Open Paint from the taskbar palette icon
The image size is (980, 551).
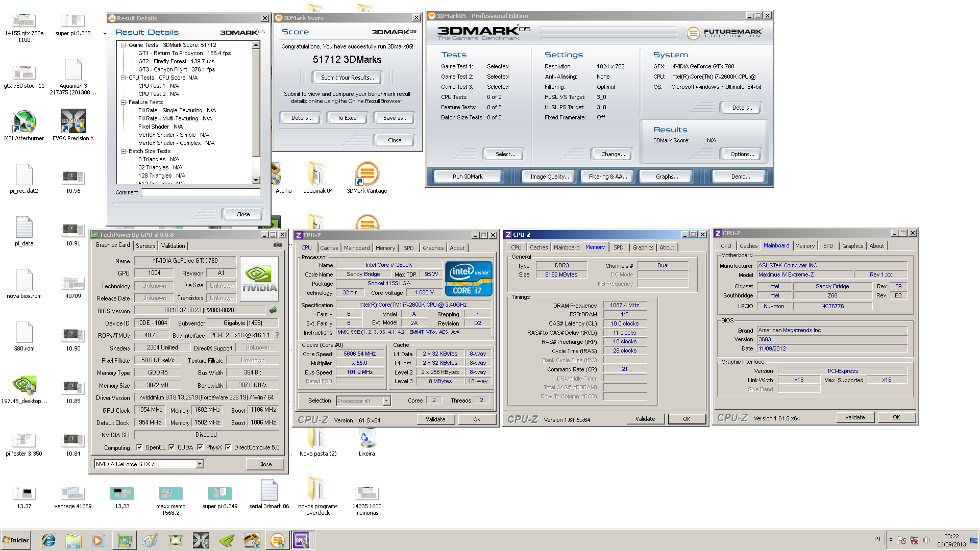[150, 540]
